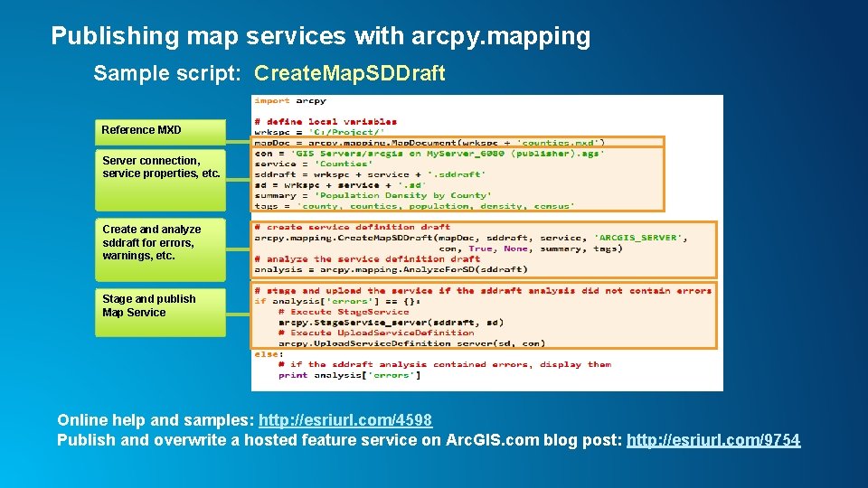Viewport: 868px width, 488px height.
Task: Open the esriurl.com/9754 blog post link
Action: [x=713, y=440]
